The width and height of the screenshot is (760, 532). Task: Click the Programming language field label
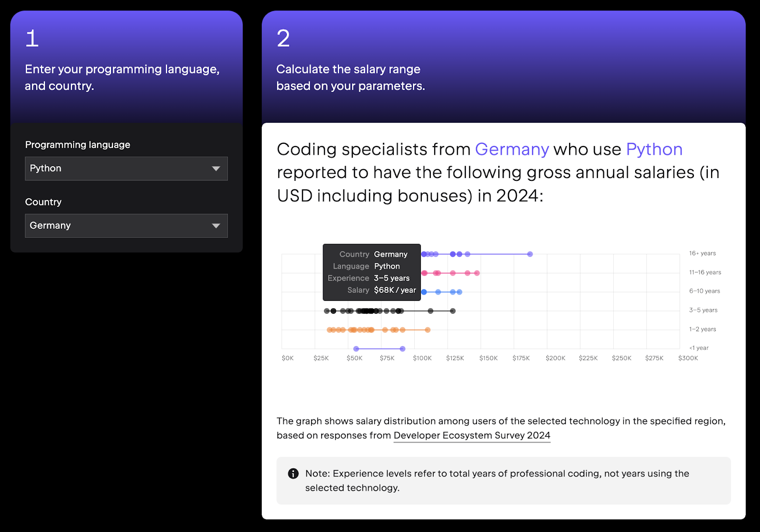(x=77, y=145)
